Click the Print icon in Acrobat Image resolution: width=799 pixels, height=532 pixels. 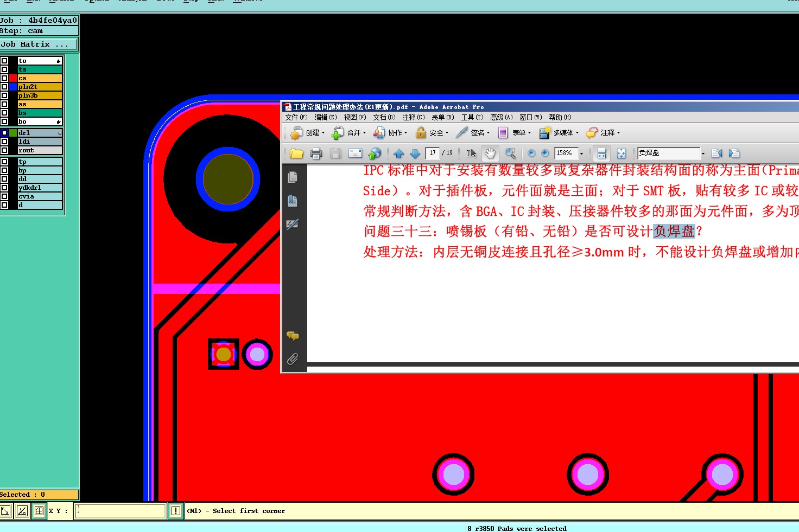316,153
